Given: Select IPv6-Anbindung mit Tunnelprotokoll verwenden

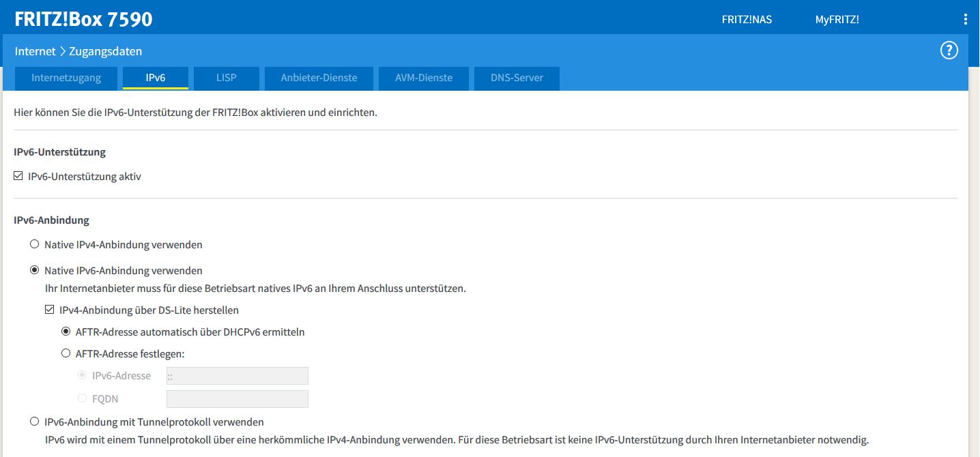Looking at the screenshot, I should tap(35, 422).
